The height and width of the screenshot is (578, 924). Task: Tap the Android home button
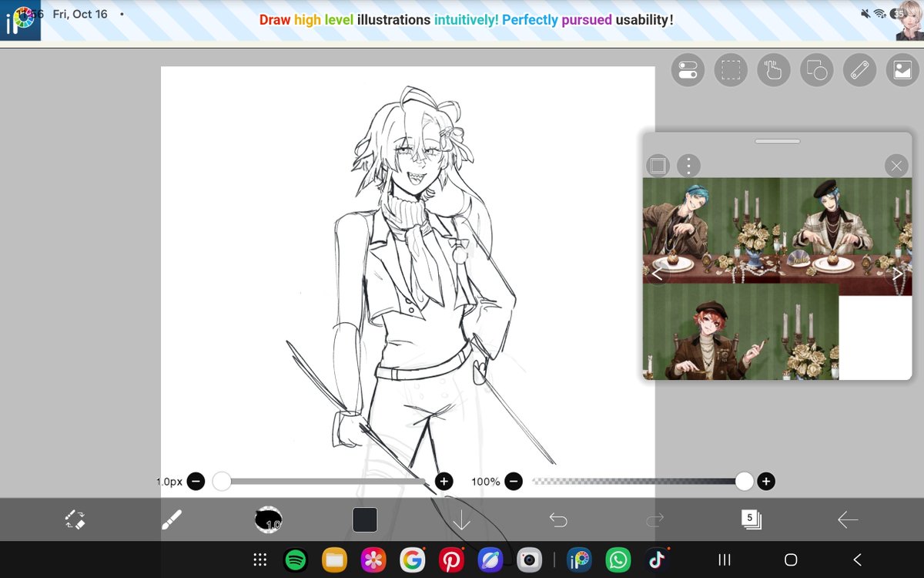coord(791,560)
